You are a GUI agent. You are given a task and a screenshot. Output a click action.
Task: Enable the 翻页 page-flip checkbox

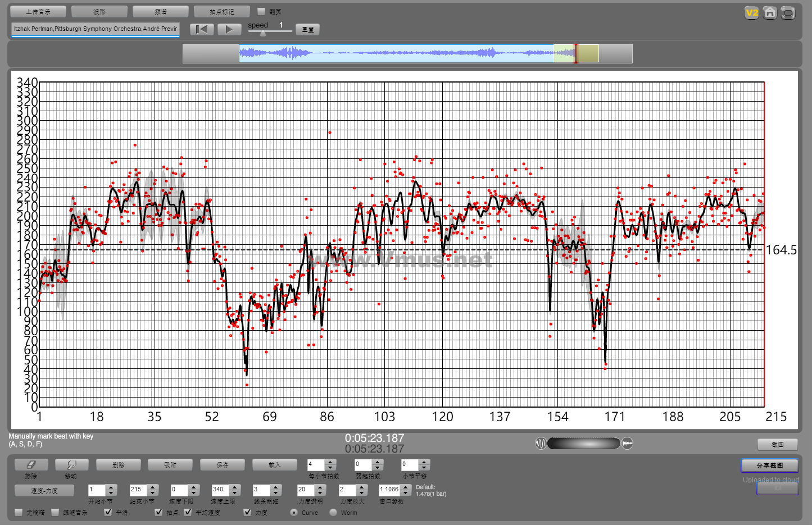coord(261,11)
